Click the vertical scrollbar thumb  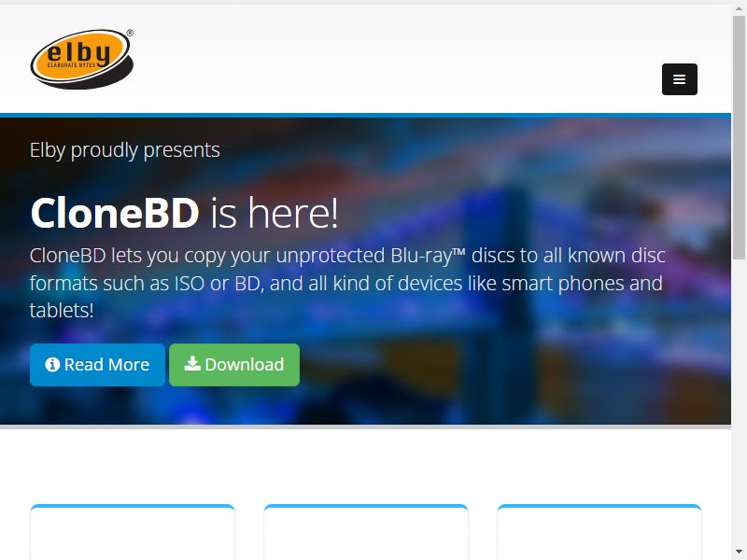pos(739,137)
